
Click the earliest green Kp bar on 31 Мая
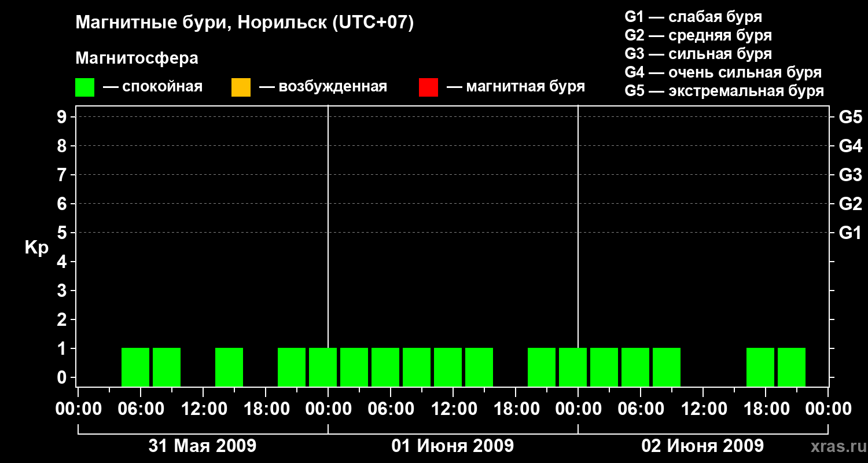135,367
